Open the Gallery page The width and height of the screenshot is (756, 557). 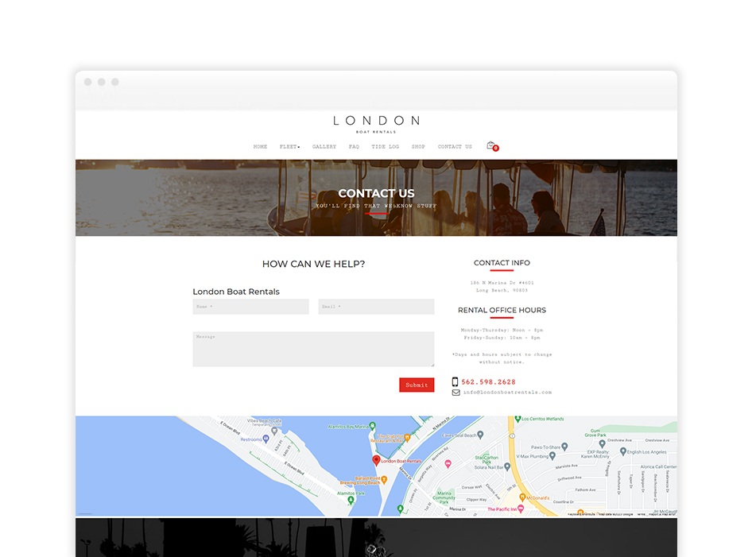pos(324,146)
